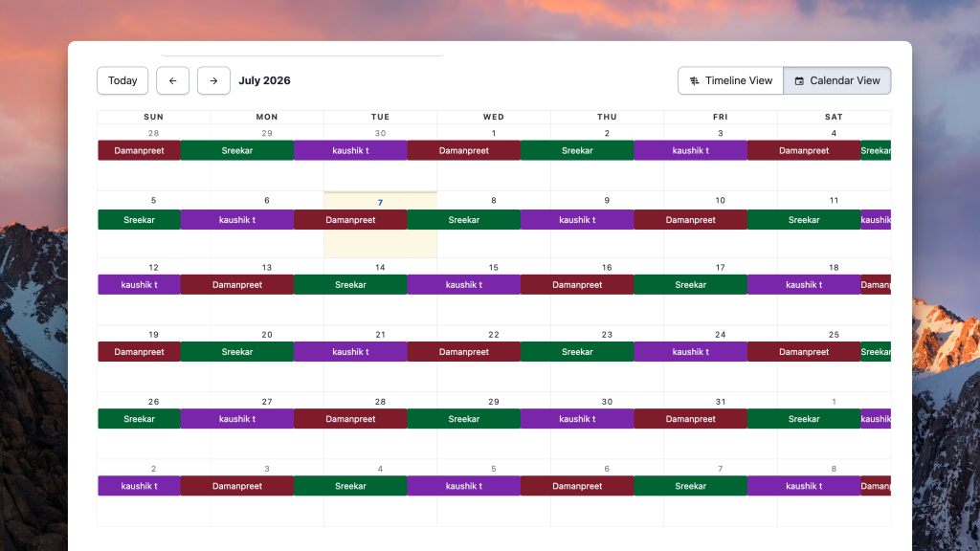This screenshot has width=980, height=551.
Task: Select kaushik t event on August 8
Action: coord(804,486)
